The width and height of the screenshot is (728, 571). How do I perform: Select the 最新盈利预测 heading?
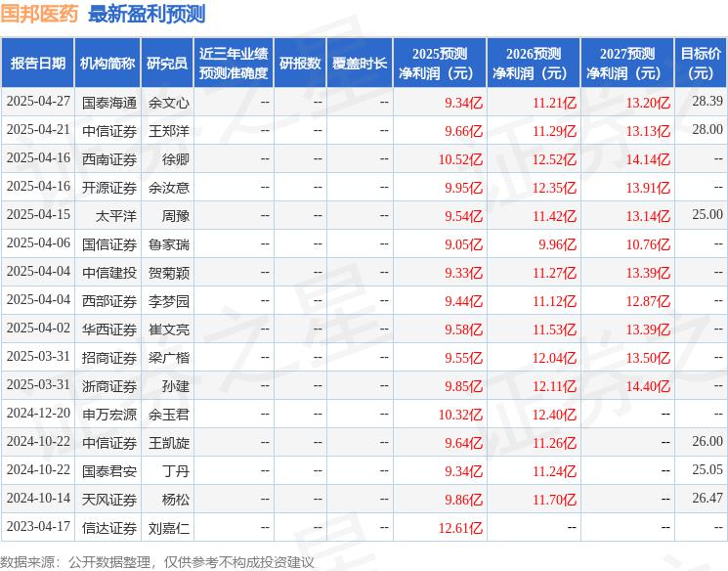147,14
